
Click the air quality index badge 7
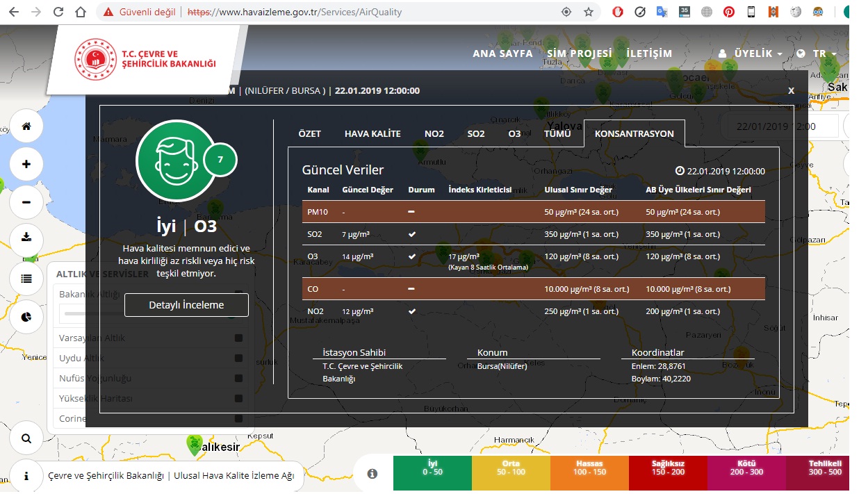click(x=220, y=159)
